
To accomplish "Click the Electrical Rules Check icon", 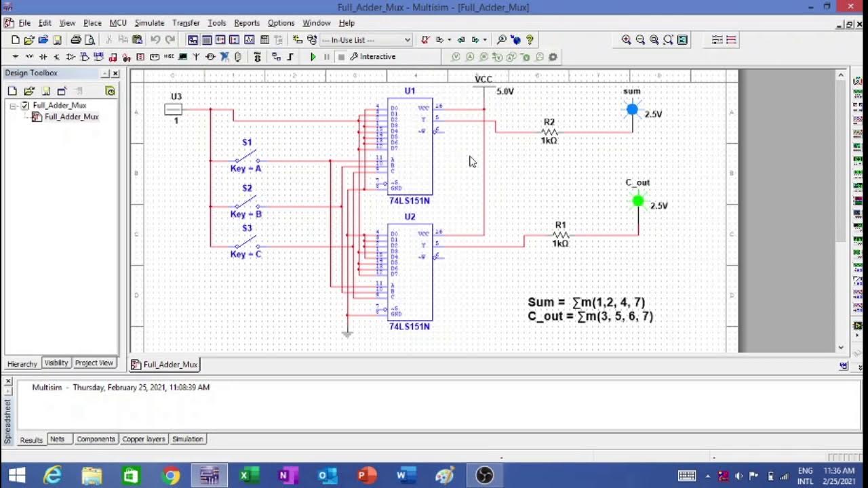I will 425,40.
